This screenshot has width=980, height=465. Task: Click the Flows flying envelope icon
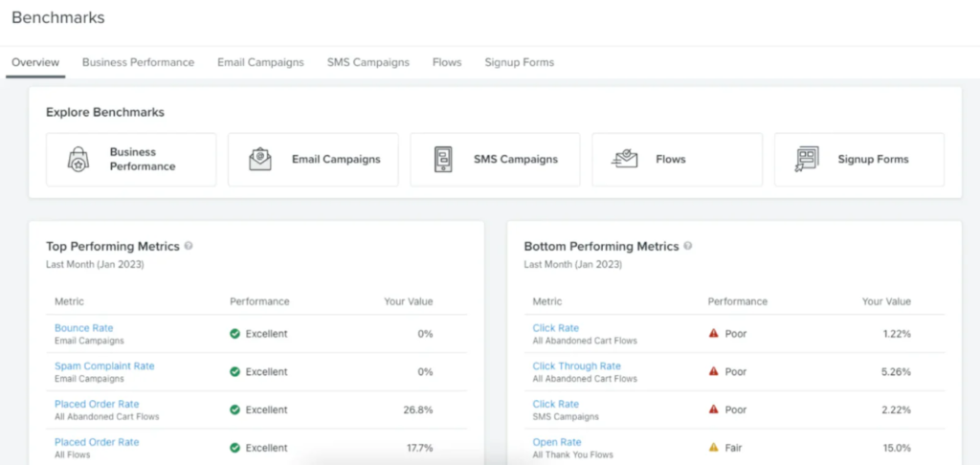(x=624, y=159)
